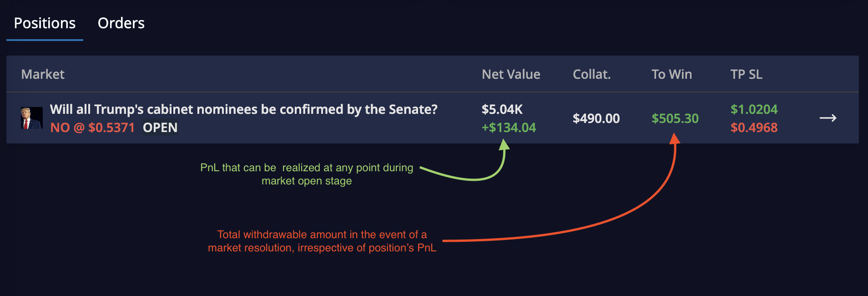Screen dimensions: 868x296
Task: Open the position details arrow icon
Action: 828,118
